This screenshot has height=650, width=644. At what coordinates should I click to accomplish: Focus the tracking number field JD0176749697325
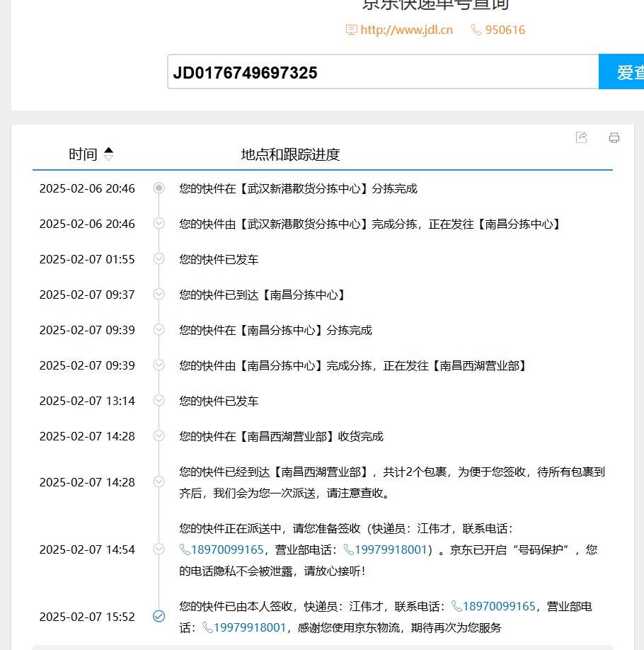pos(383,72)
